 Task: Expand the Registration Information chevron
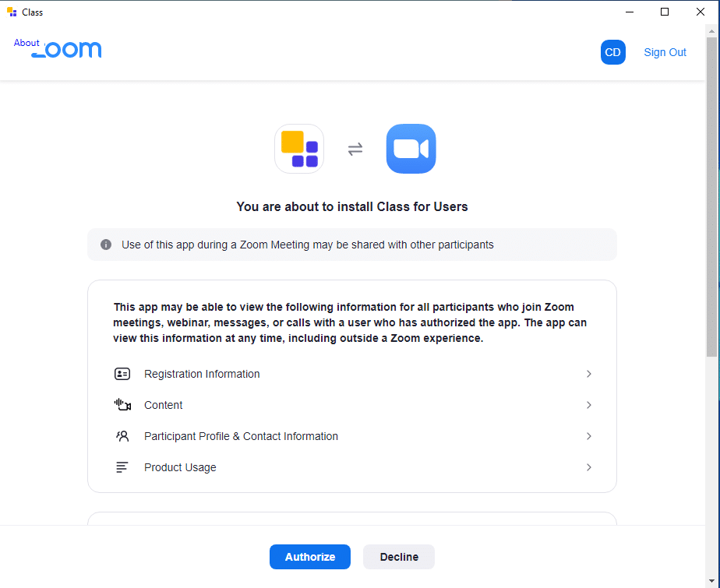point(588,374)
